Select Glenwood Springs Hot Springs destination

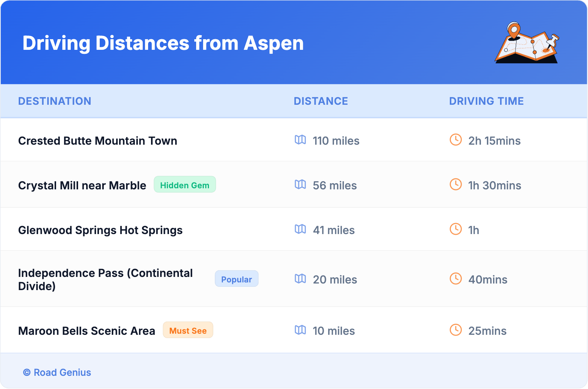[x=100, y=230]
